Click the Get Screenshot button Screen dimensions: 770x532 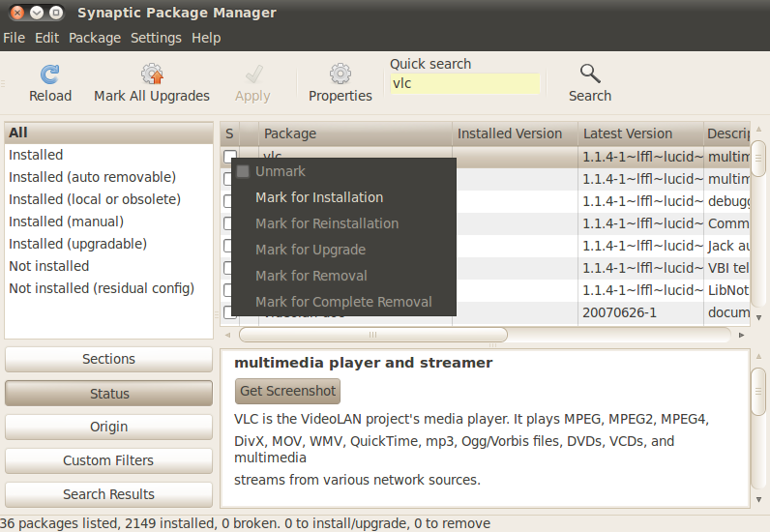[288, 391]
